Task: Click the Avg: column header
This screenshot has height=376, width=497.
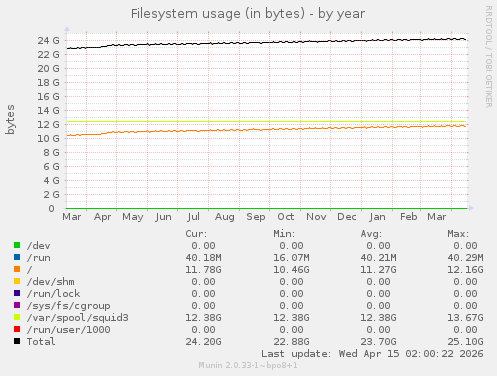Action: coord(371,234)
